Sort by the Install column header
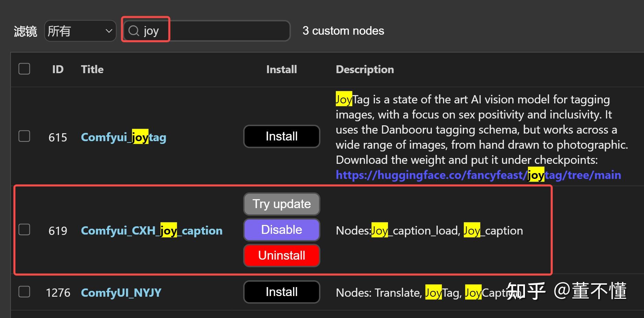This screenshot has width=644, height=318. click(281, 69)
